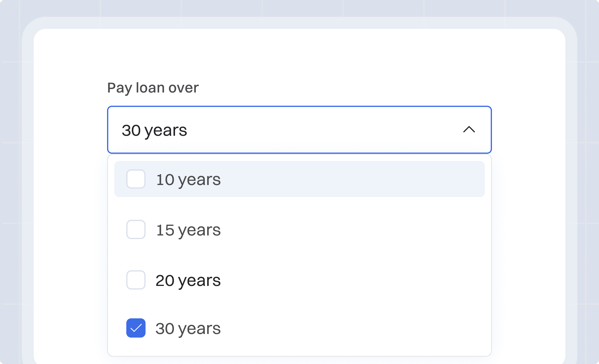599x364 pixels.
Task: Click the 20 years row label
Action: coord(188,281)
